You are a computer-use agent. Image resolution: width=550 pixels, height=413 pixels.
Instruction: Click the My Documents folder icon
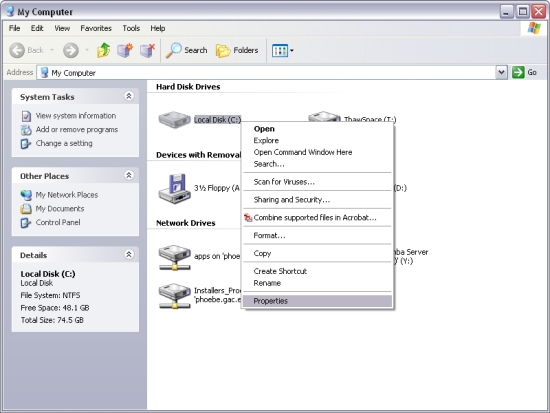click(26, 209)
